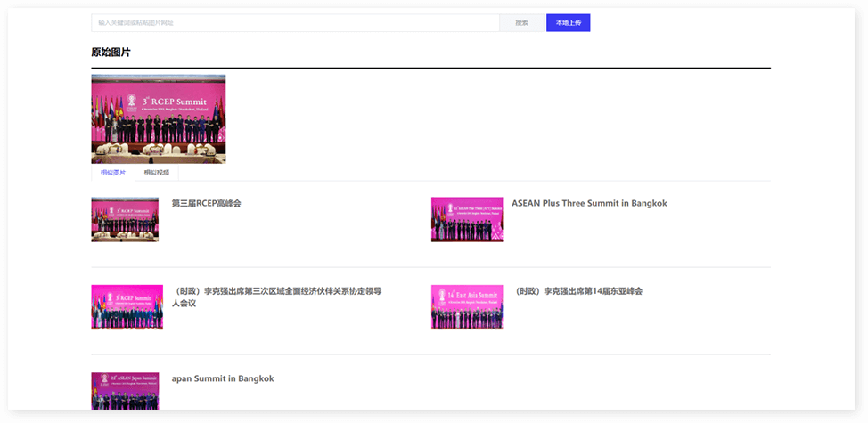Open ASEAN Plus Three Summit thumbnail
Screen dimensions: 868x423
467,220
